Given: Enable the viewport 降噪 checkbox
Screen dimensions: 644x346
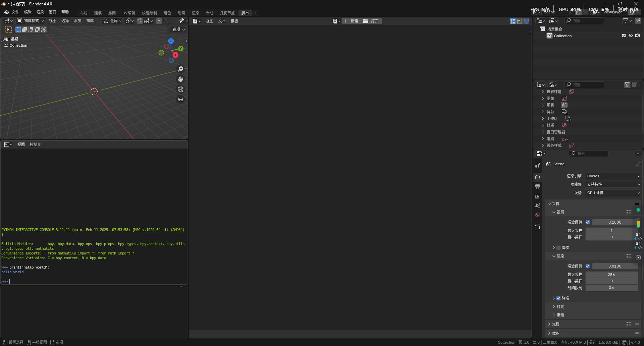Looking at the screenshot, I should pos(558,248).
